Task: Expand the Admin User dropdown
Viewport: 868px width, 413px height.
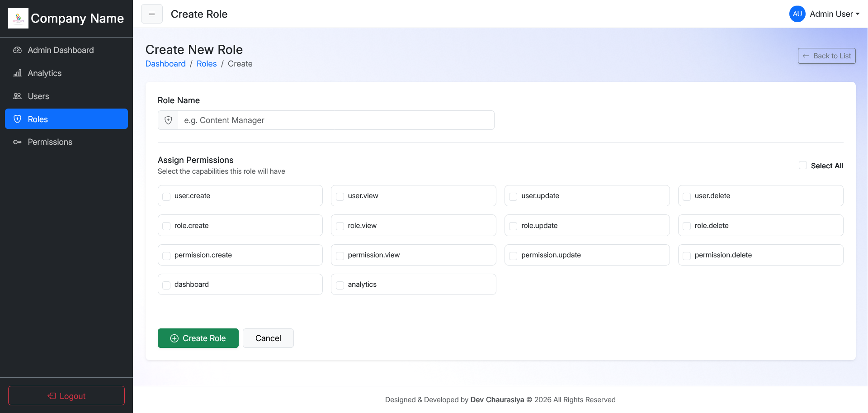Action: pos(834,14)
